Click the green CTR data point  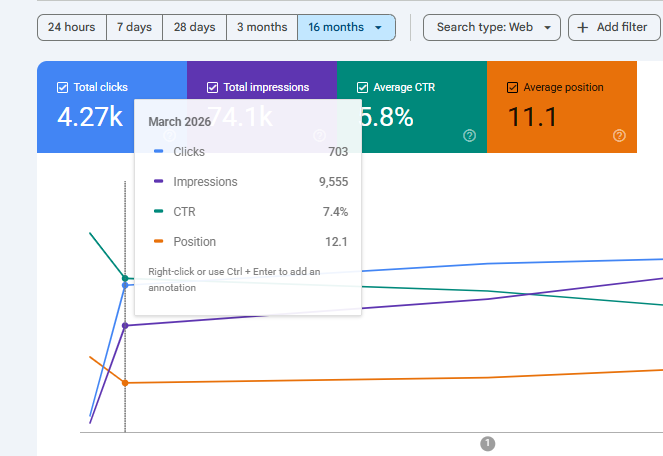[125, 278]
